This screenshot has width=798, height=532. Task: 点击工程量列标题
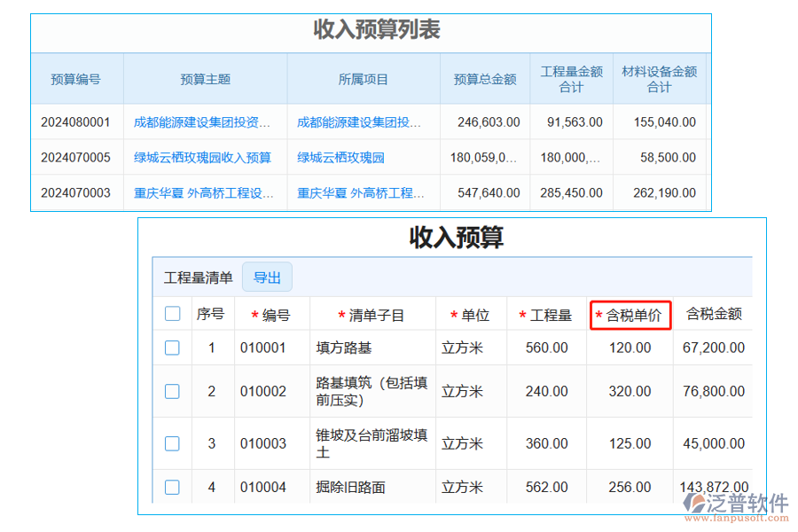tap(546, 314)
